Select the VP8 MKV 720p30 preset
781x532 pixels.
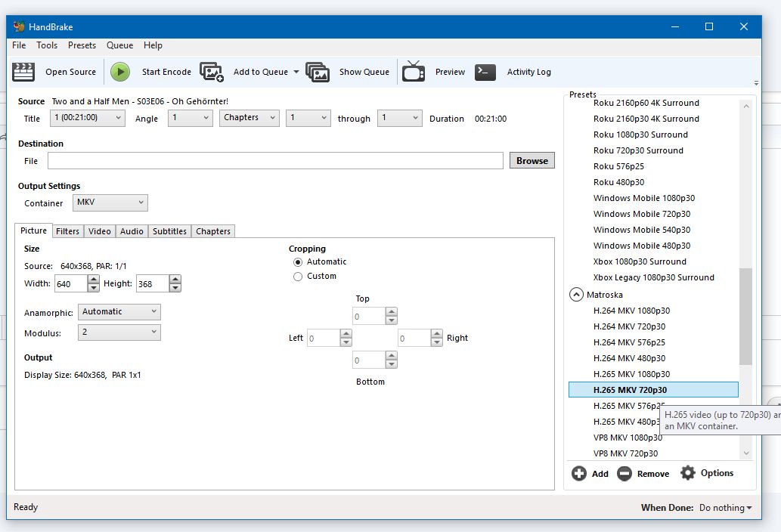coord(625,453)
